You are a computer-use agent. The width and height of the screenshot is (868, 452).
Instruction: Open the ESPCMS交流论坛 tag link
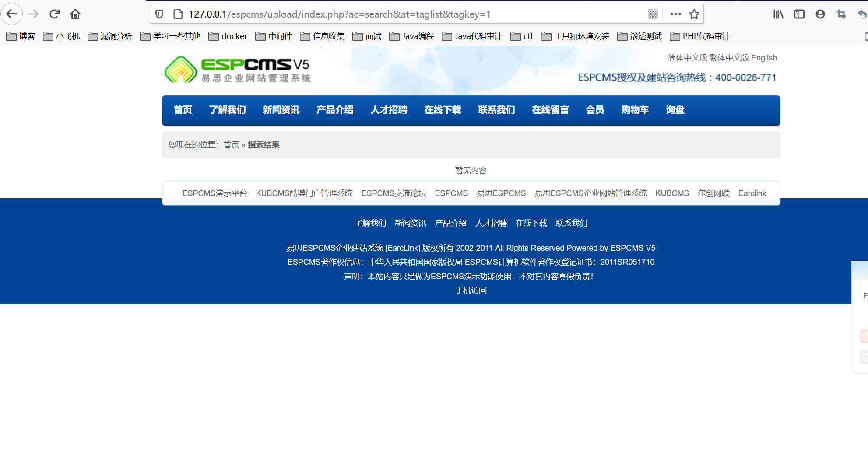click(x=394, y=193)
